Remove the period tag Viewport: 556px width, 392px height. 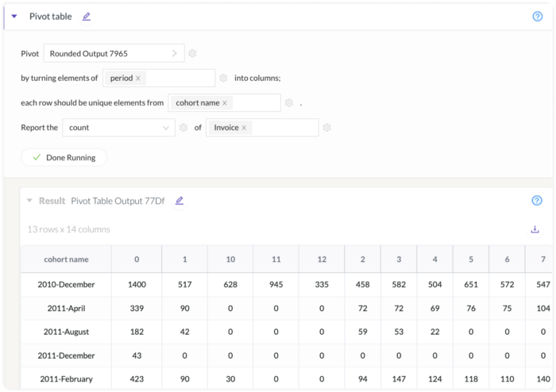pos(138,79)
